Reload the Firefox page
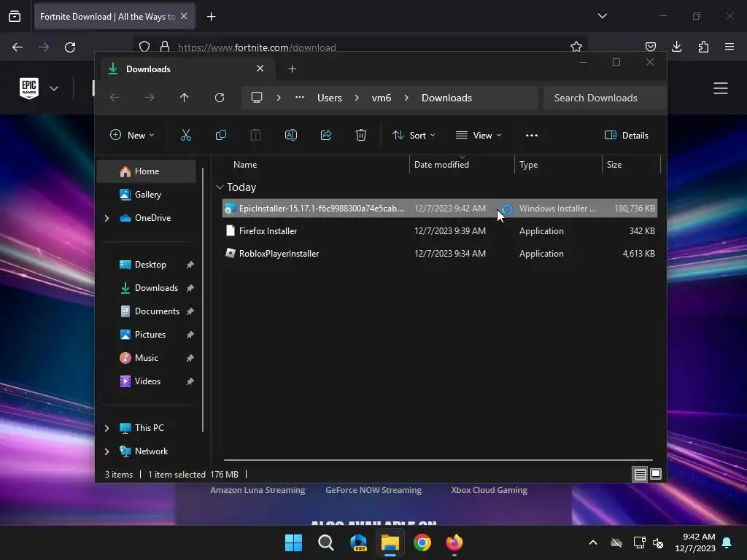 (x=70, y=47)
